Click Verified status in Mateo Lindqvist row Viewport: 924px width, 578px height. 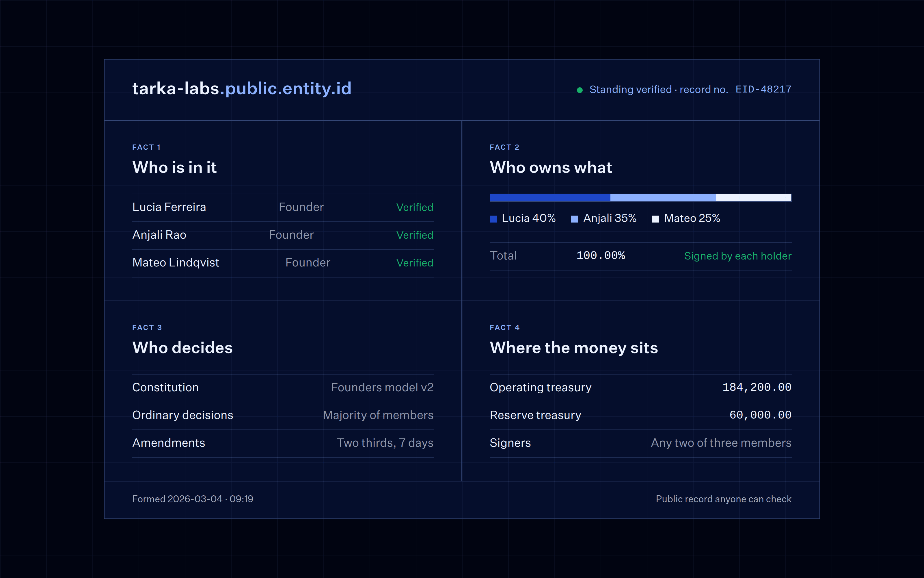click(415, 263)
